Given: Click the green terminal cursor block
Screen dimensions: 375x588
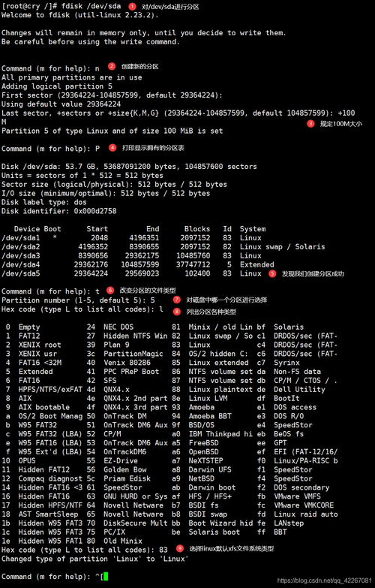Looking at the screenshot, I should [x=106, y=577].
